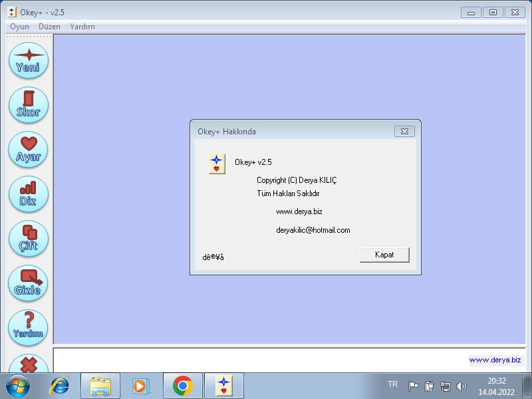Close the Okey+ Hakkında dialog via X
This screenshot has height=399, width=532.
pos(404,131)
